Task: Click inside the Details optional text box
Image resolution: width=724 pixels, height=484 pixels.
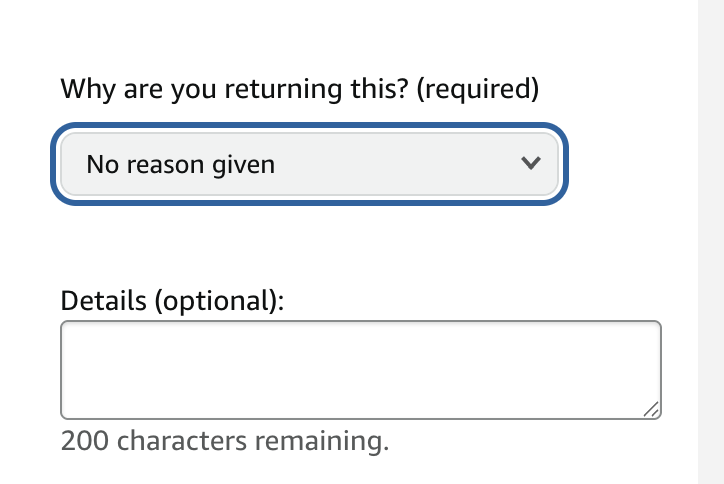Action: click(x=361, y=370)
